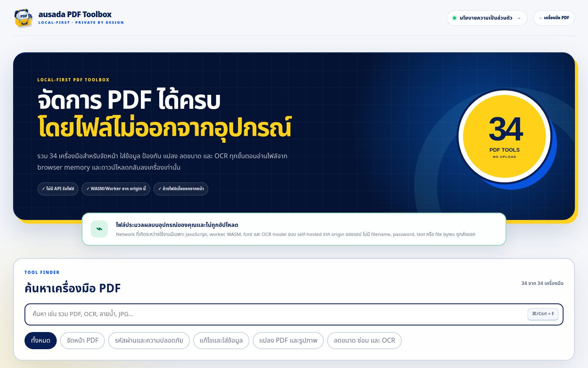Click the ⌘/Ctrl + F shortcut hint
This screenshot has width=588, height=368.
[x=543, y=314]
